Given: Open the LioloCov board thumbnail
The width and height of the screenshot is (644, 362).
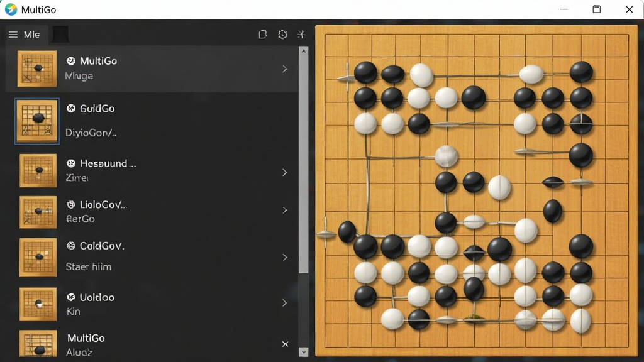Looking at the screenshot, I should click(x=38, y=212).
